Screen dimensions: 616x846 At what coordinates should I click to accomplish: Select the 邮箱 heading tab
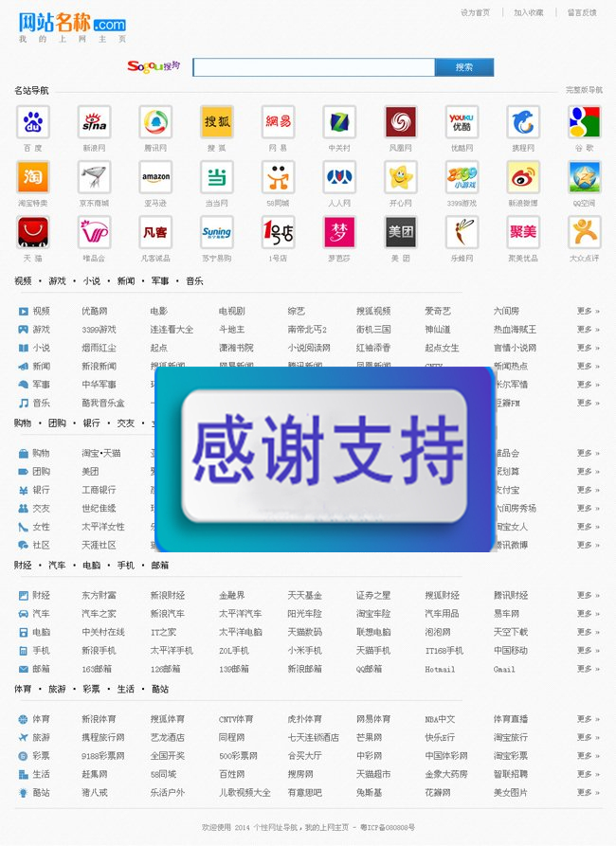(160, 566)
